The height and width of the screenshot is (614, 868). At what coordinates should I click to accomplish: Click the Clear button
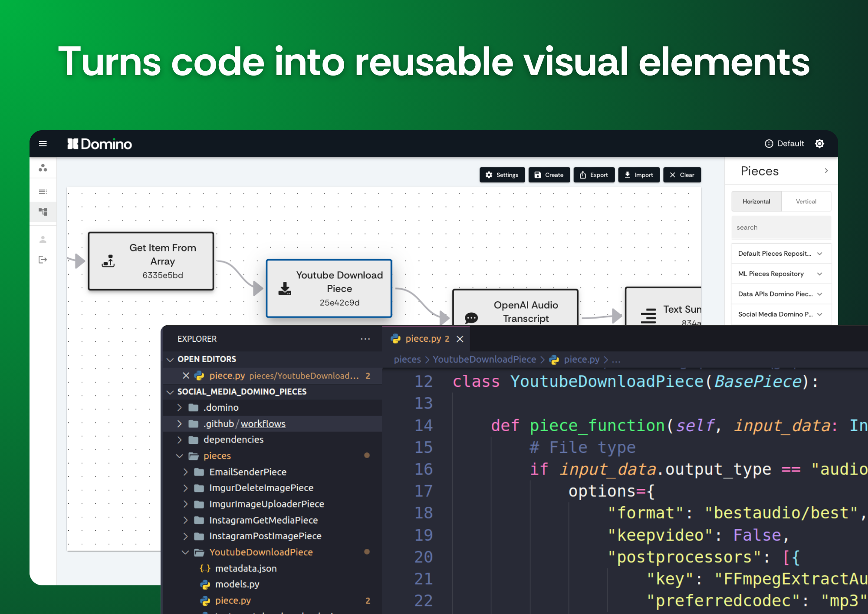pos(682,175)
